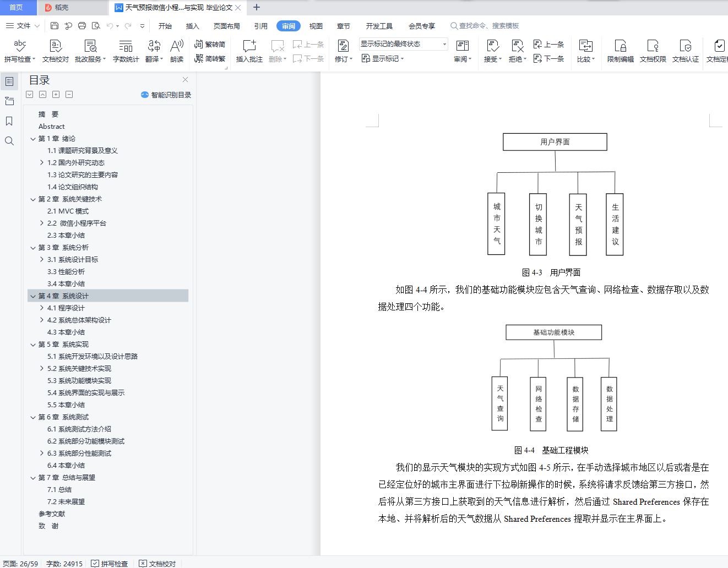Collapse the 第 7 章 总结与展望 node

coord(33,478)
